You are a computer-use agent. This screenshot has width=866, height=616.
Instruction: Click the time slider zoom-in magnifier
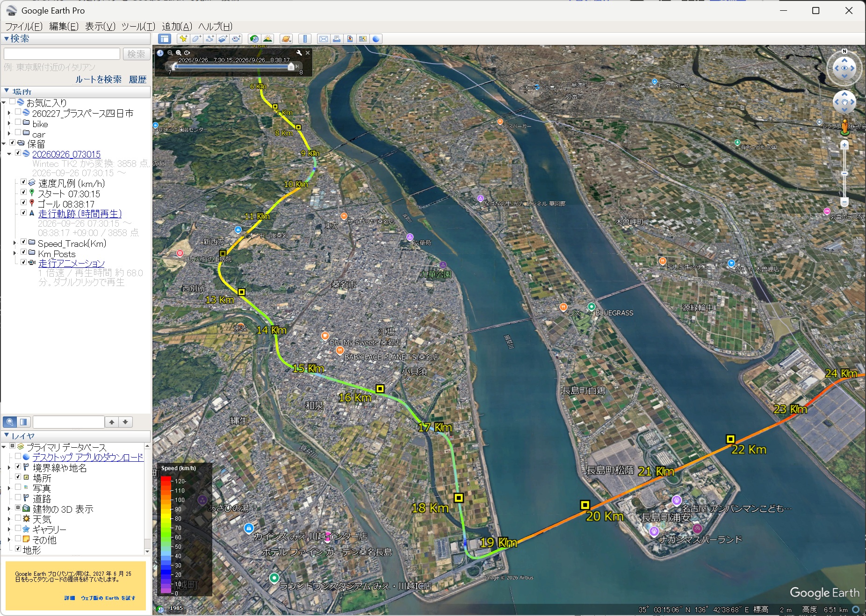point(179,53)
